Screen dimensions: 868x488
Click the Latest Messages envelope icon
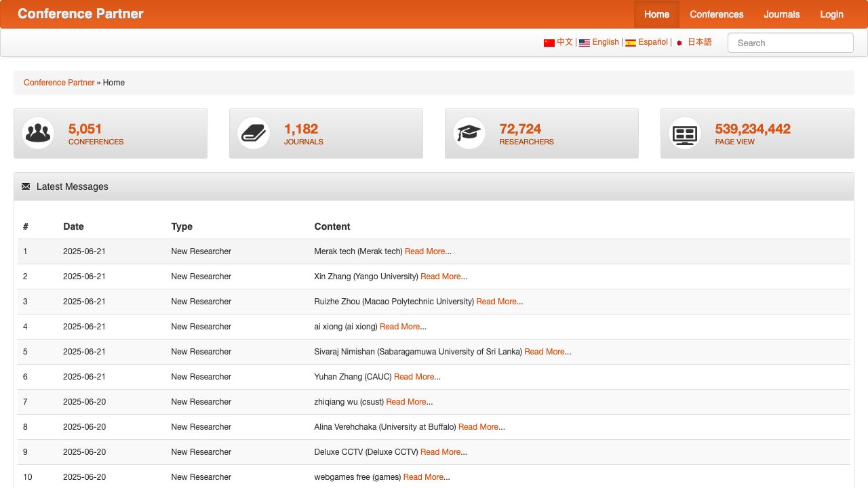click(x=26, y=186)
